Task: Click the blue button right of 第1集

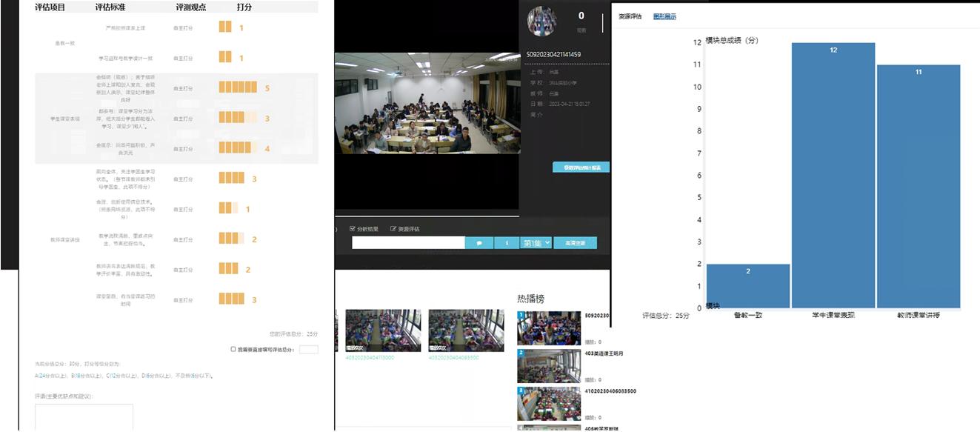Action: pyautogui.click(x=575, y=242)
